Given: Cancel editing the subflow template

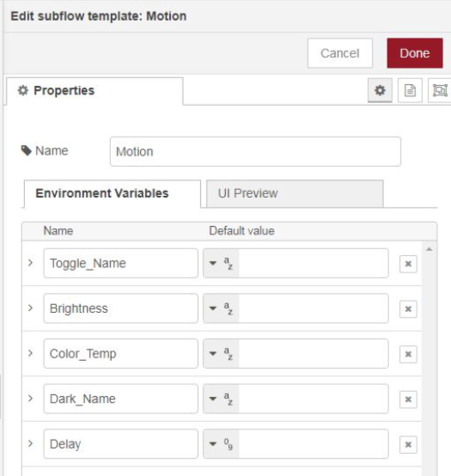Looking at the screenshot, I should pyautogui.click(x=340, y=53).
